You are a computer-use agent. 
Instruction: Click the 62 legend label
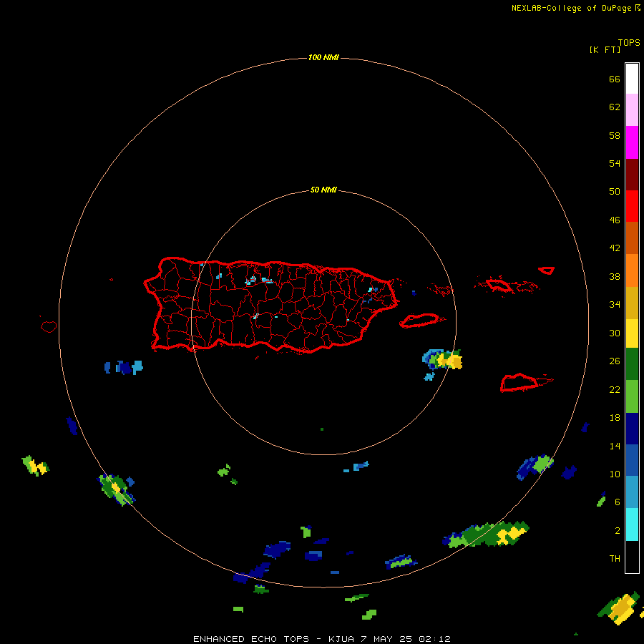tap(615, 107)
